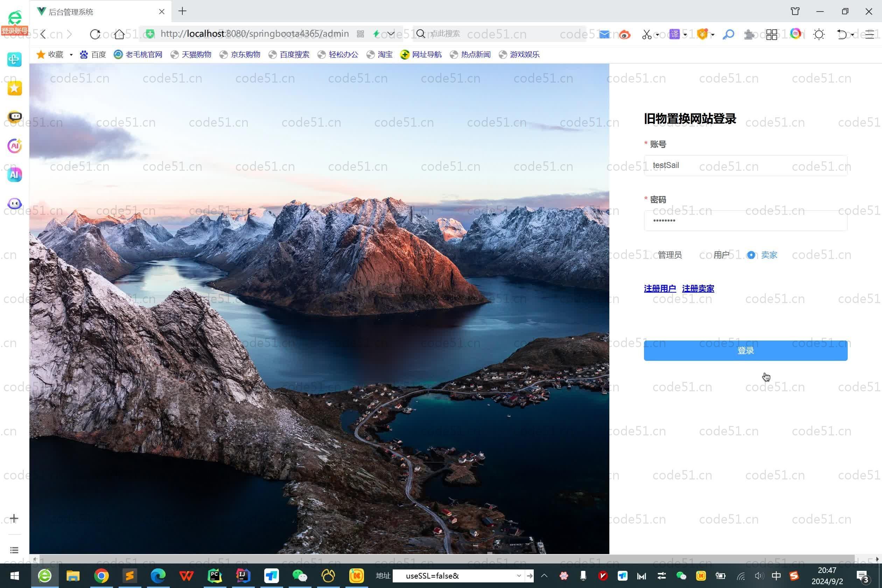Expand the 收藏 dropdown arrow
Screen dimensions: 882x588
pos(71,55)
